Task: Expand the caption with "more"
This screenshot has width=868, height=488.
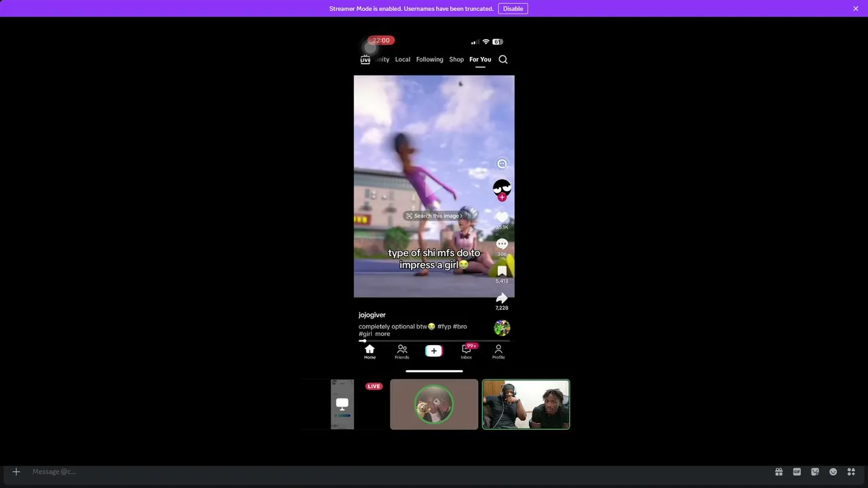Action: [382, 334]
